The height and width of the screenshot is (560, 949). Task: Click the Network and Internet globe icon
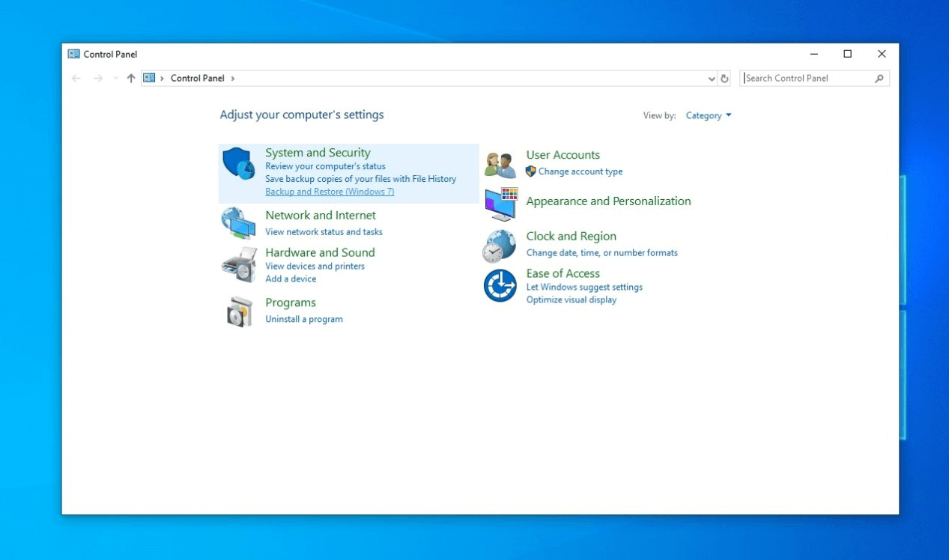click(238, 223)
